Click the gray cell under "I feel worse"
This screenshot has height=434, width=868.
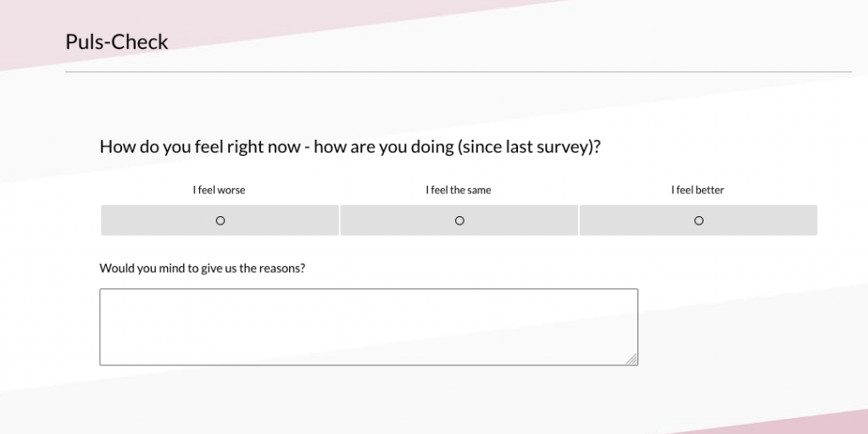tap(220, 220)
